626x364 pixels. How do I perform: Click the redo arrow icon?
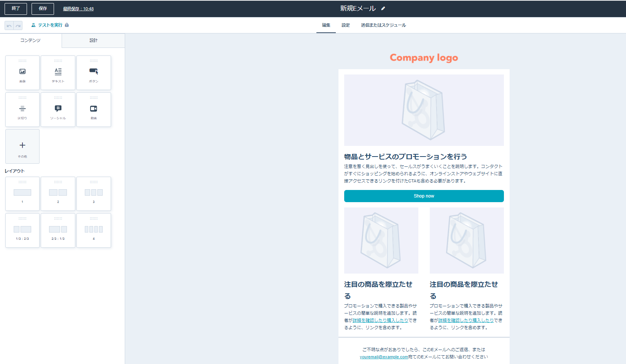click(18, 25)
